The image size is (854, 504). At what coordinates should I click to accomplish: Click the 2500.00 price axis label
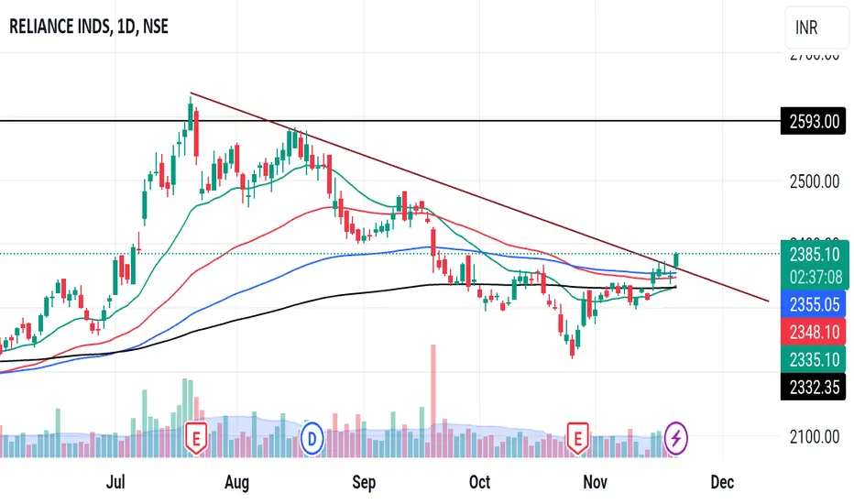point(815,181)
